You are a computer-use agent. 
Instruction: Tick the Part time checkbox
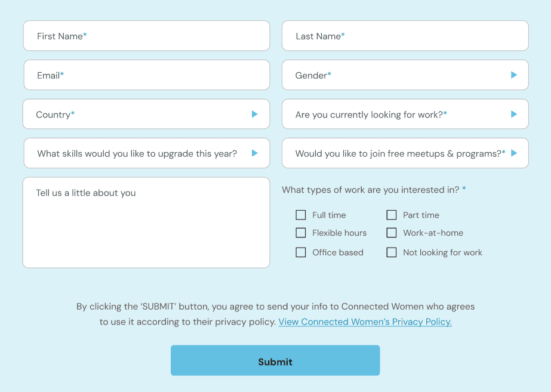(x=392, y=215)
